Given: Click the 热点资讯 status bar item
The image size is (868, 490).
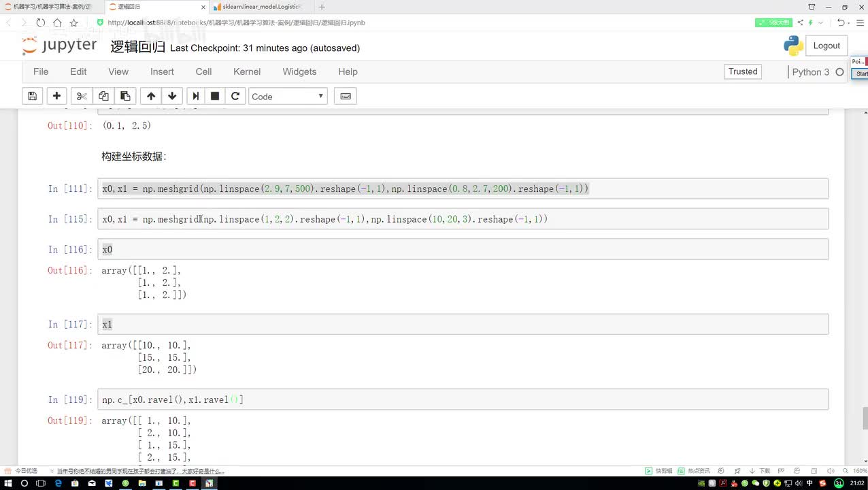Looking at the screenshot, I should click(x=695, y=471).
